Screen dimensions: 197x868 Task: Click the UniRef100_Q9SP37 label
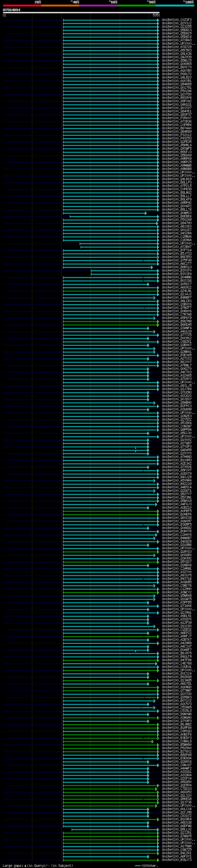coord(177,115)
